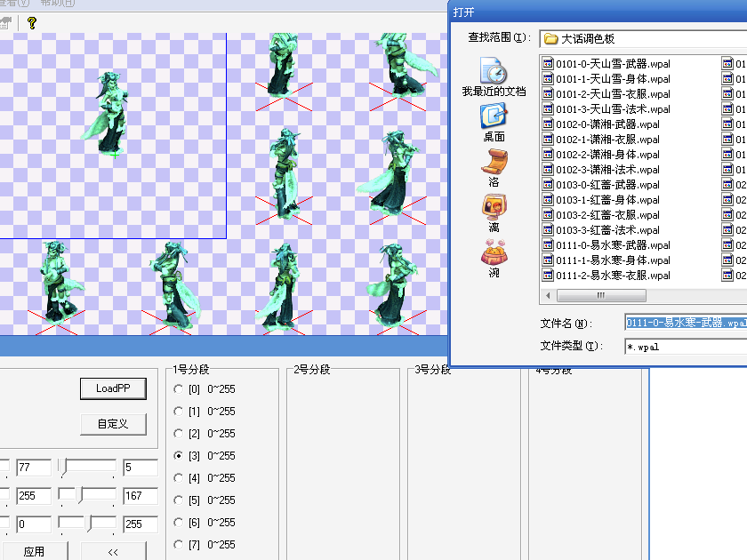Image resolution: width=747 pixels, height=560 pixels.
Task: Click the file list scrollbar left arrow
Action: (x=548, y=296)
